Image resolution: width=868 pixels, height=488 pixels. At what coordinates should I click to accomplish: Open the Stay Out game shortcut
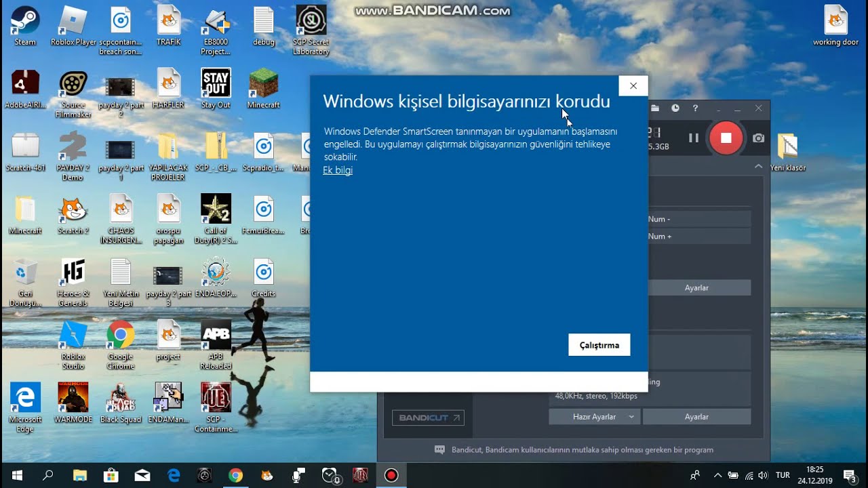pos(216,89)
